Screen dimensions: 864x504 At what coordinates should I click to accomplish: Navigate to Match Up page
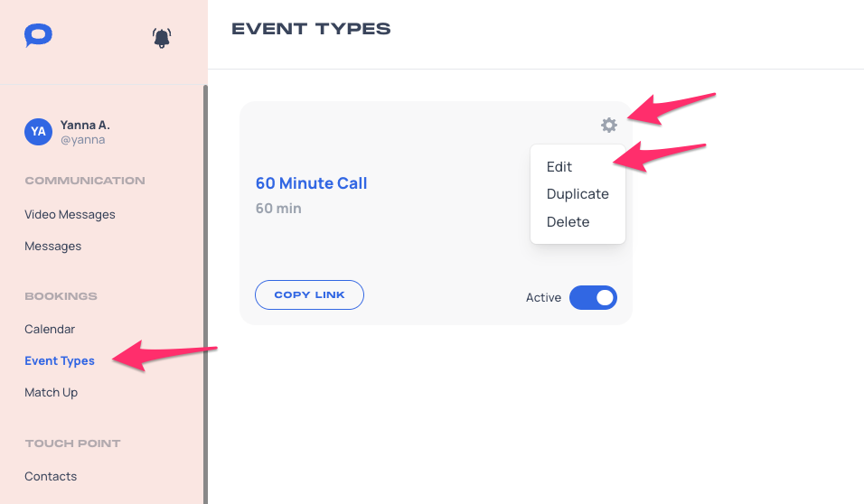click(52, 392)
